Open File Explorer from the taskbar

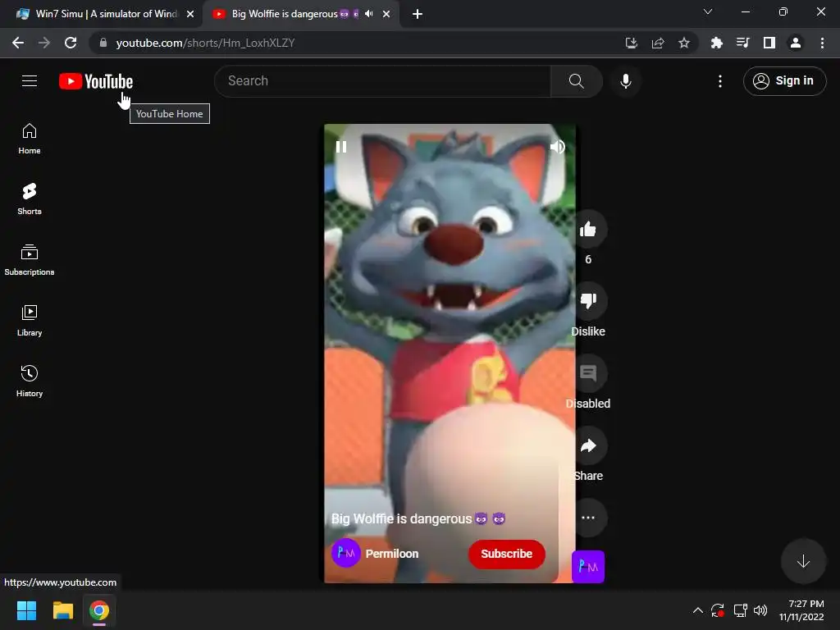(x=62, y=610)
